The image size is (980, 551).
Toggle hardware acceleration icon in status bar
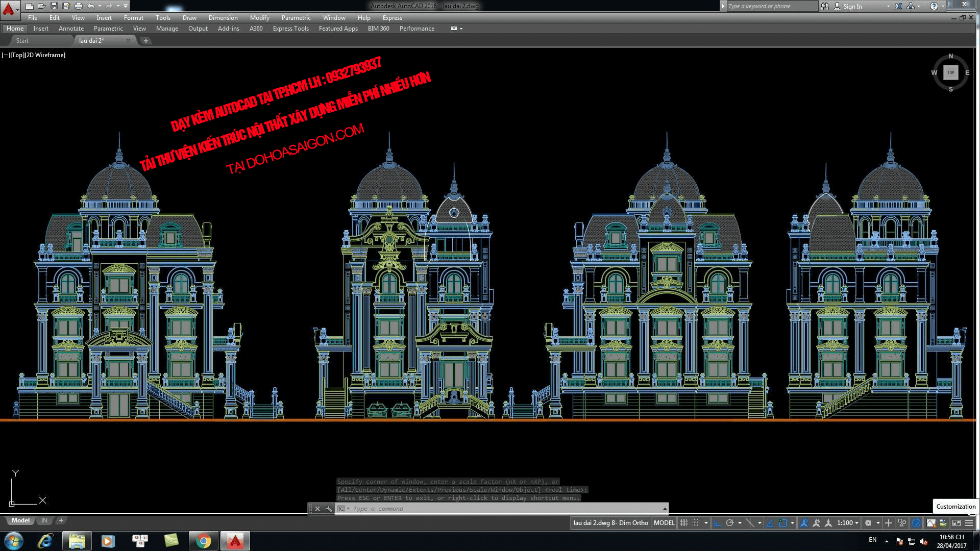[916, 522]
